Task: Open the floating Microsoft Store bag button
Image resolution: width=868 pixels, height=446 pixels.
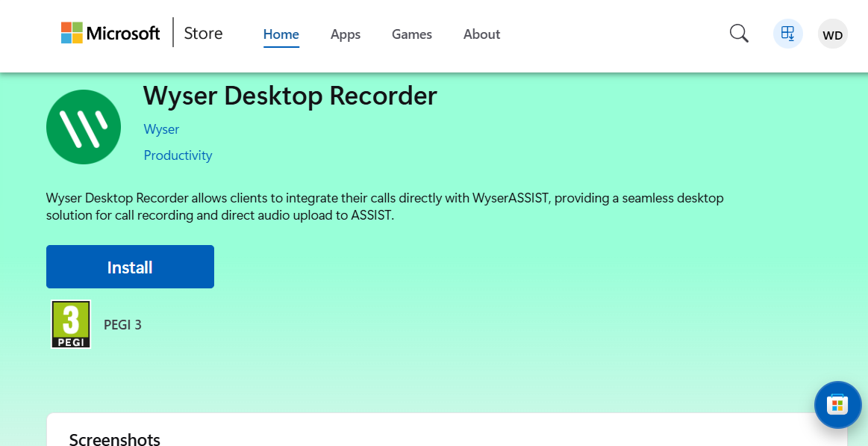Action: coord(837,404)
